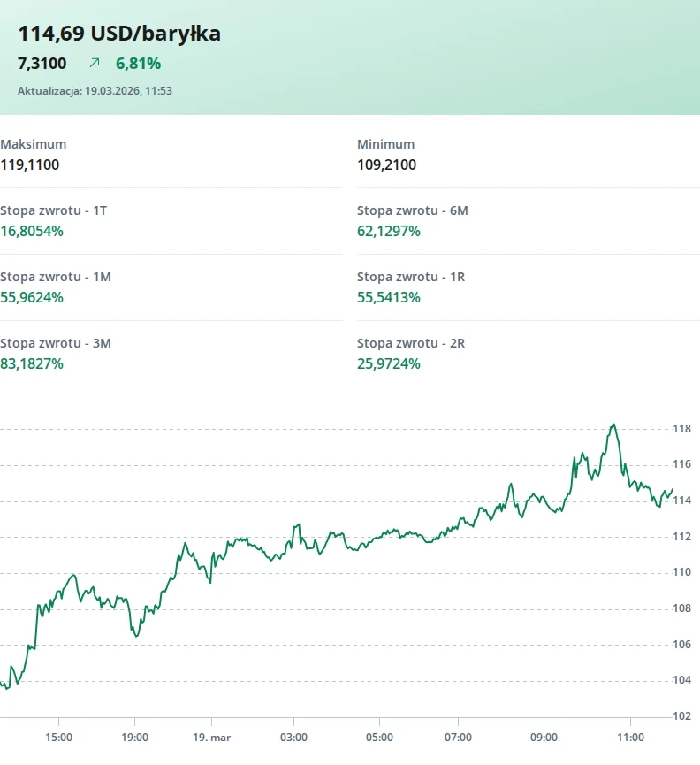Viewport: 700px width, 765px height.
Task: Select the Stopa zwrotu - 1R return value
Action: pos(389,297)
